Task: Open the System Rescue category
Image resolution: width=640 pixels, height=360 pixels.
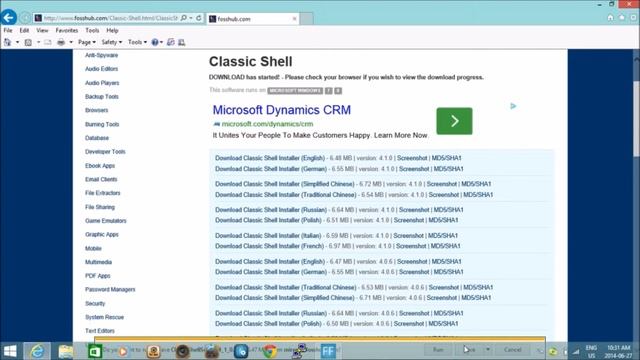Action: tap(104, 317)
